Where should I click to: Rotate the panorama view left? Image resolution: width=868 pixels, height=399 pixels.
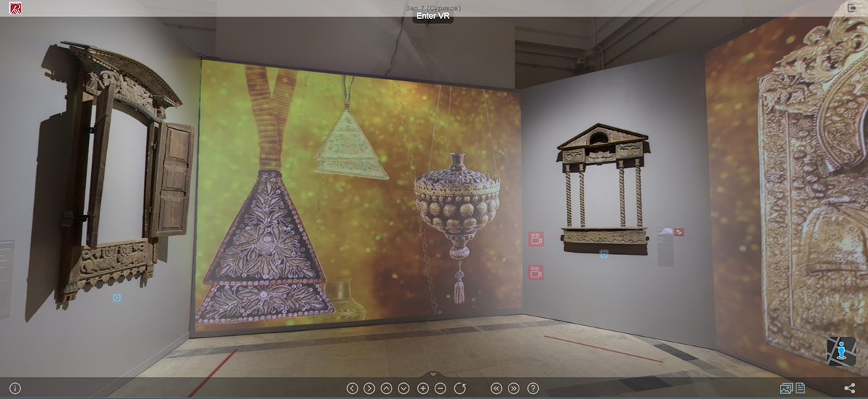point(352,388)
